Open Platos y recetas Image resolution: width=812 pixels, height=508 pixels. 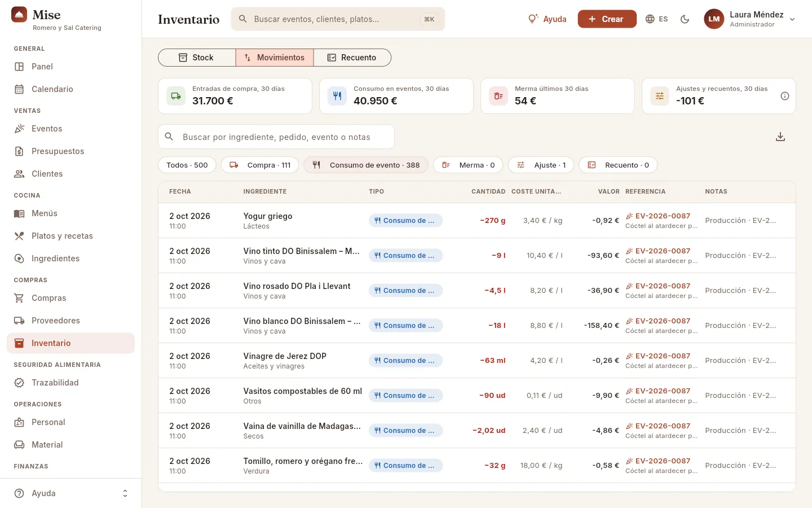(70, 236)
